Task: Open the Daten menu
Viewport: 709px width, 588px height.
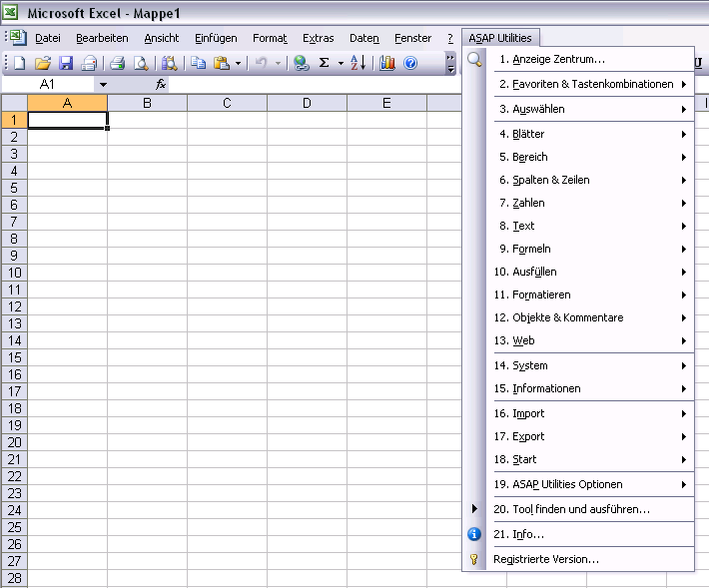Action: (364, 38)
